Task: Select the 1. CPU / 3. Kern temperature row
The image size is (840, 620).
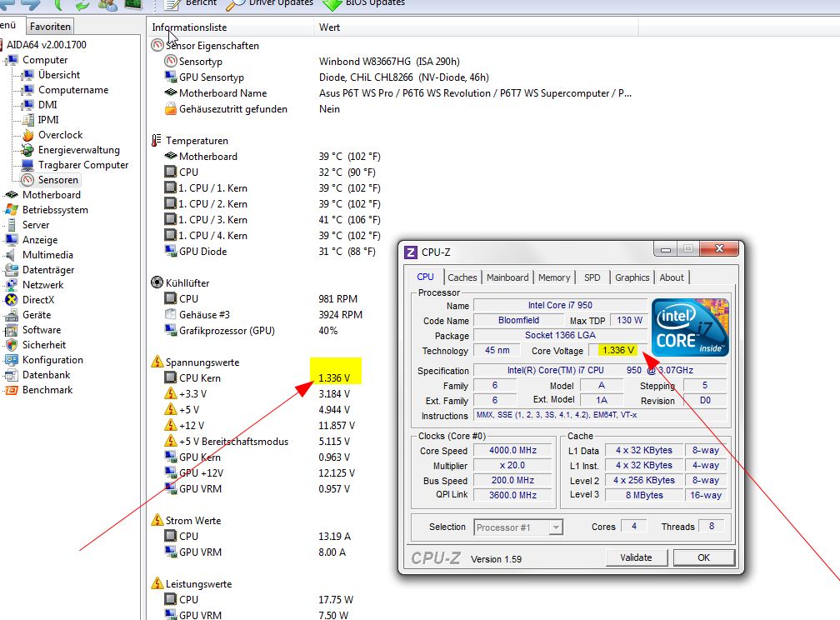Action: point(272,220)
